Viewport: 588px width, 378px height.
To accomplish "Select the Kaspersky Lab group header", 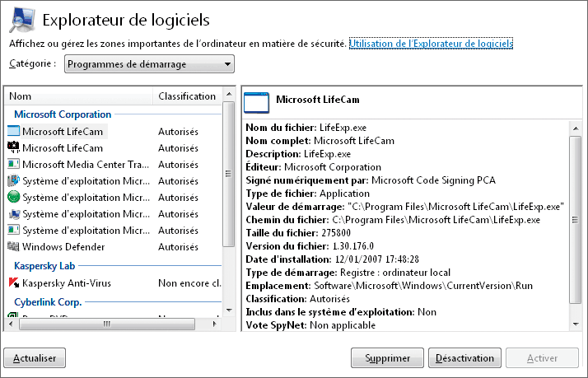I will point(44,266).
